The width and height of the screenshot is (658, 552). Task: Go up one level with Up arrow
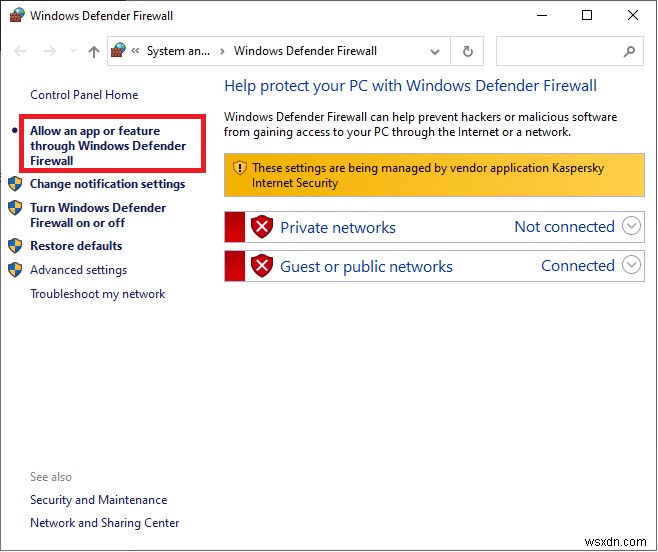coord(94,51)
